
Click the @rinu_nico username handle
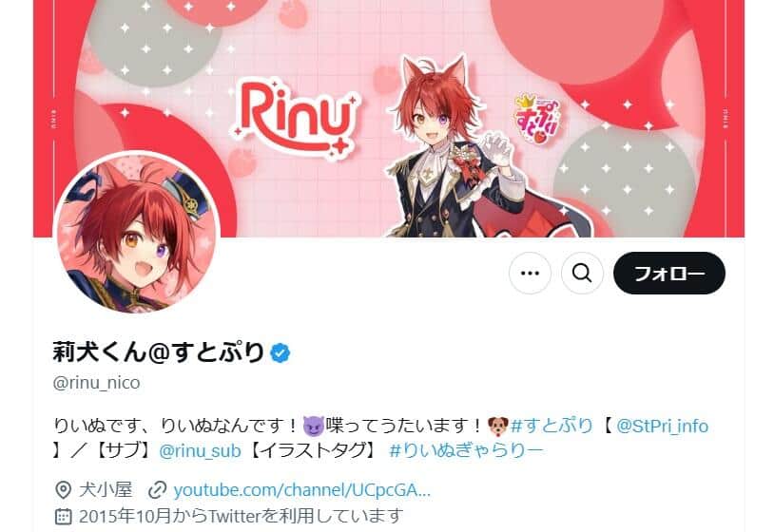tap(96, 383)
